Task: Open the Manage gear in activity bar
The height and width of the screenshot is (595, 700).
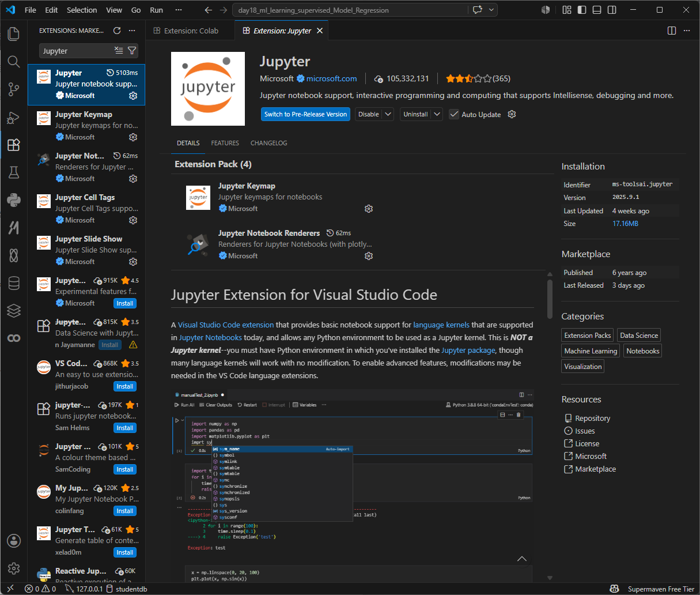Action: pyautogui.click(x=14, y=568)
